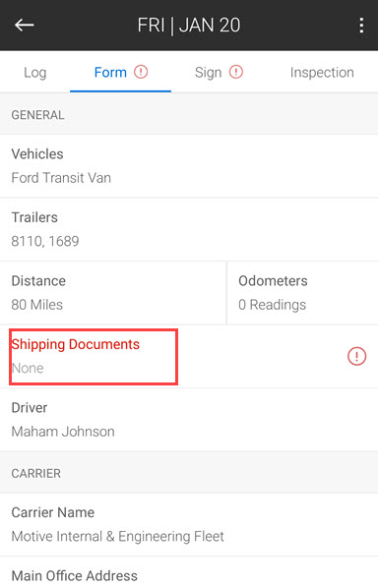This screenshot has width=379, height=588.
Task: Select the Shipping Documents field
Action: (189, 356)
